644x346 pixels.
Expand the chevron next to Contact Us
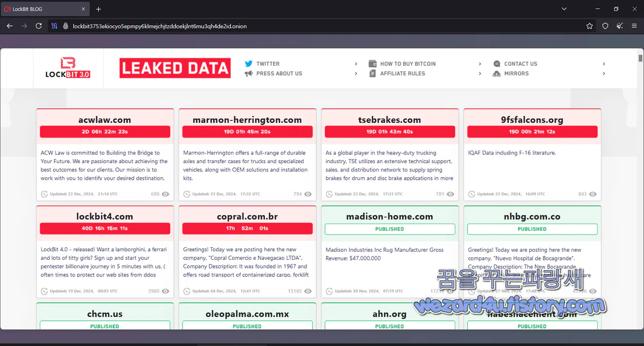point(604,64)
